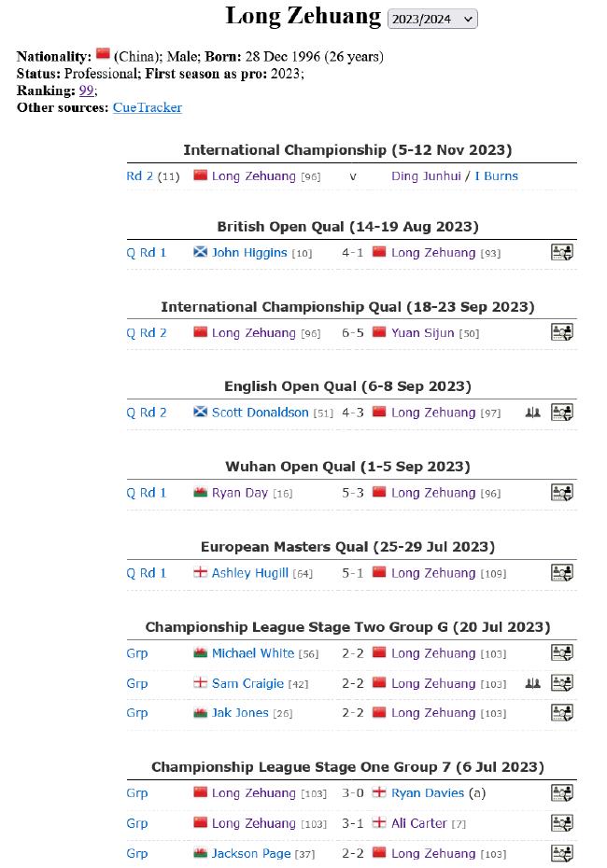
Task: Click the I Burns player link
Action: point(496,176)
